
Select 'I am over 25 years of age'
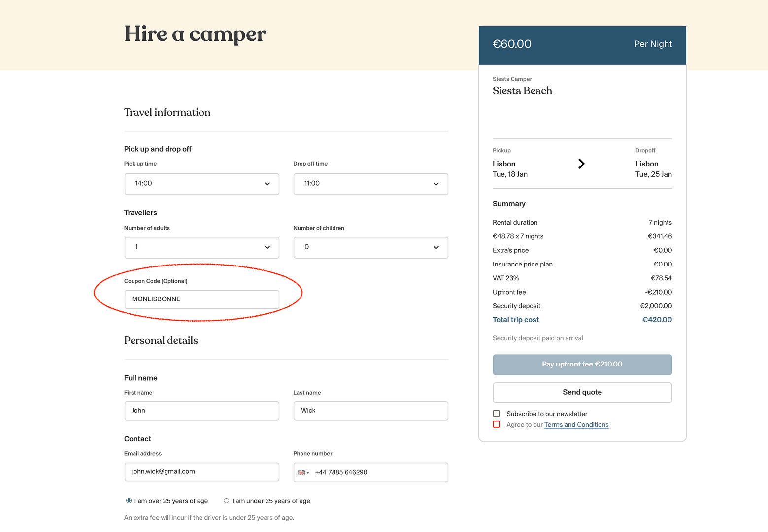coord(129,501)
